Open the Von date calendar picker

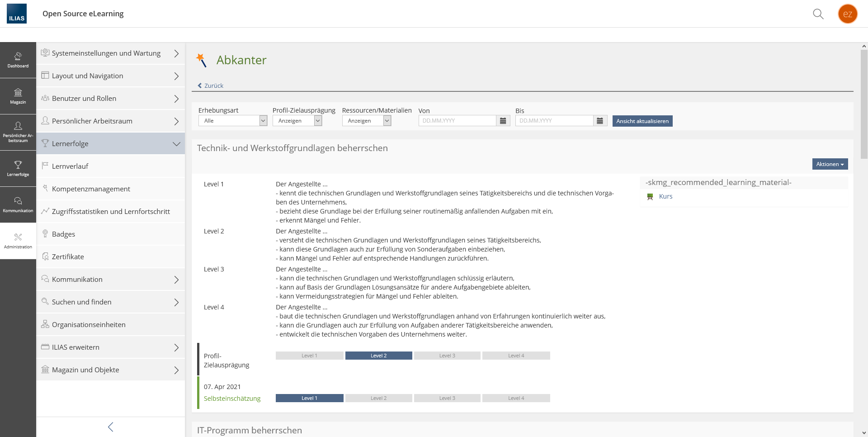[x=503, y=121]
